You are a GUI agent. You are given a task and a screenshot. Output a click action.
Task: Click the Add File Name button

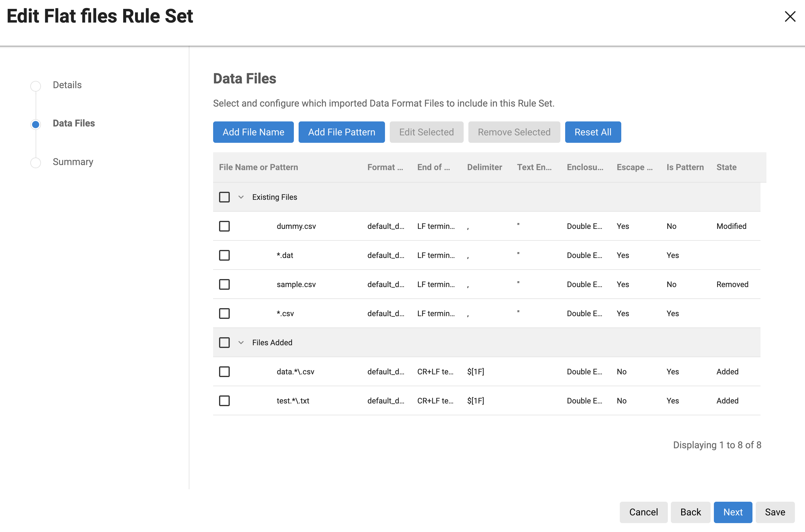(x=253, y=132)
